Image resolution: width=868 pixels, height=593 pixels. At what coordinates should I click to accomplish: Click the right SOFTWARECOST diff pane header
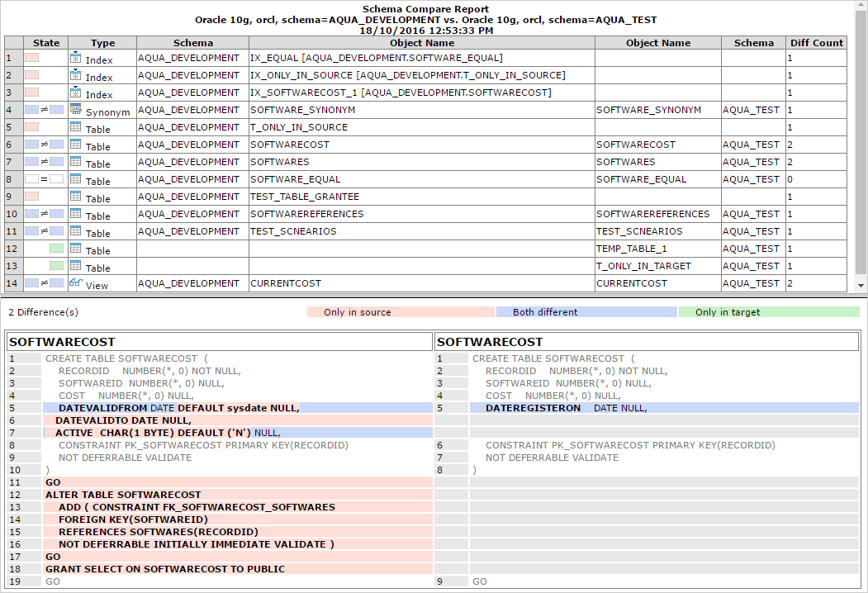coord(647,342)
